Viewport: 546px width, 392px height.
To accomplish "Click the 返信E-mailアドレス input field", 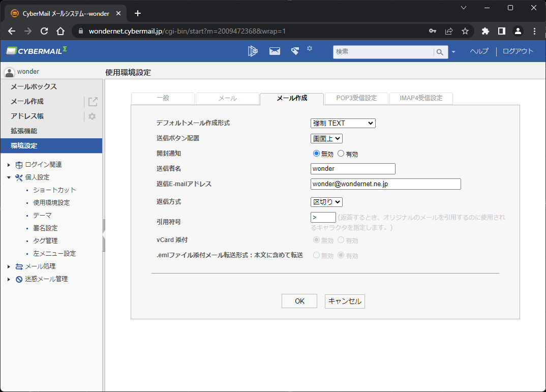I will 386,184.
